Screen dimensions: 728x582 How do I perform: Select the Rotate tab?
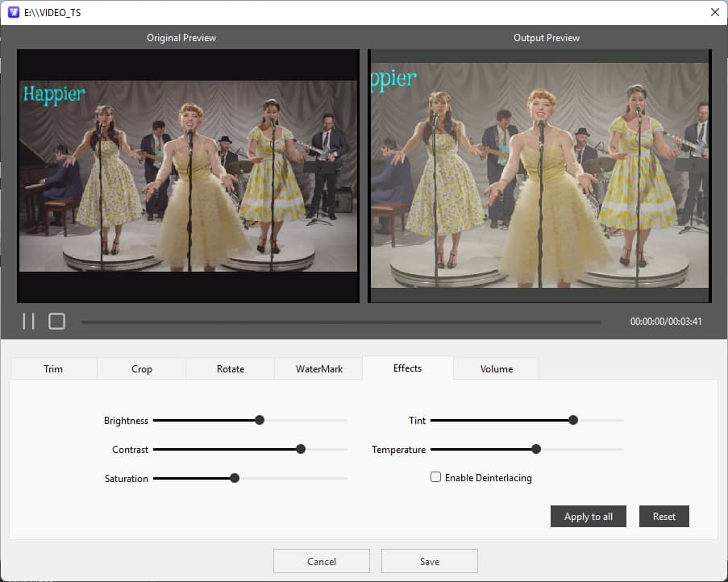[x=230, y=368]
